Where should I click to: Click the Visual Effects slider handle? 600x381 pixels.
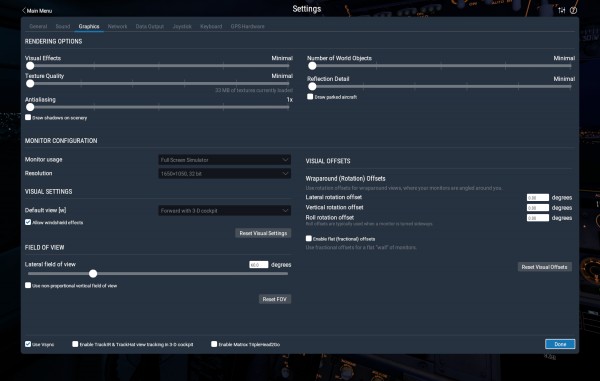point(30,66)
